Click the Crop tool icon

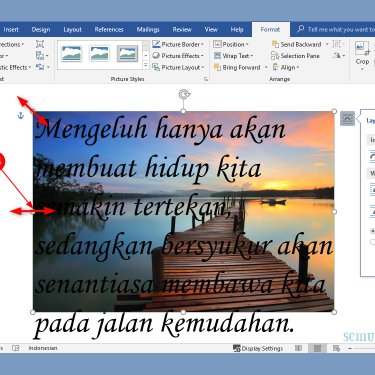point(362,48)
